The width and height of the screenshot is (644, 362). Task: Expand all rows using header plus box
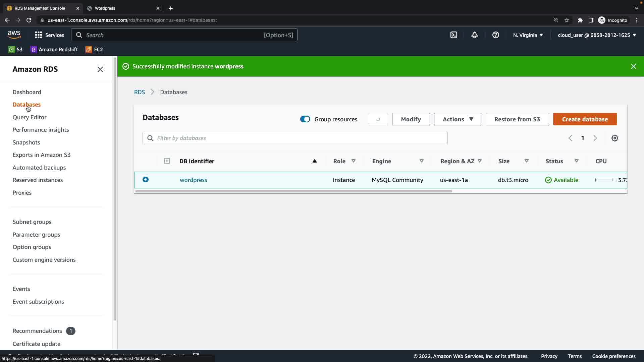coord(167,161)
